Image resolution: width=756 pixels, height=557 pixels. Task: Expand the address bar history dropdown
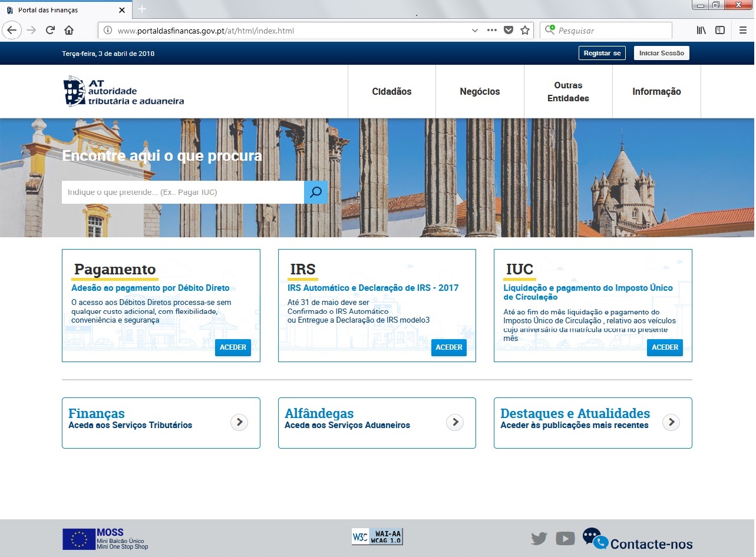pos(475,31)
